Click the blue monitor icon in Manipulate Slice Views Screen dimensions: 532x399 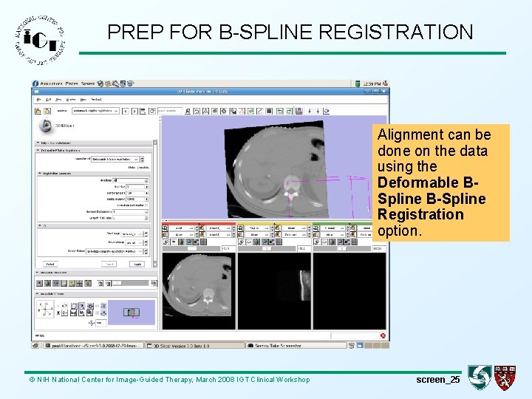[56, 283]
